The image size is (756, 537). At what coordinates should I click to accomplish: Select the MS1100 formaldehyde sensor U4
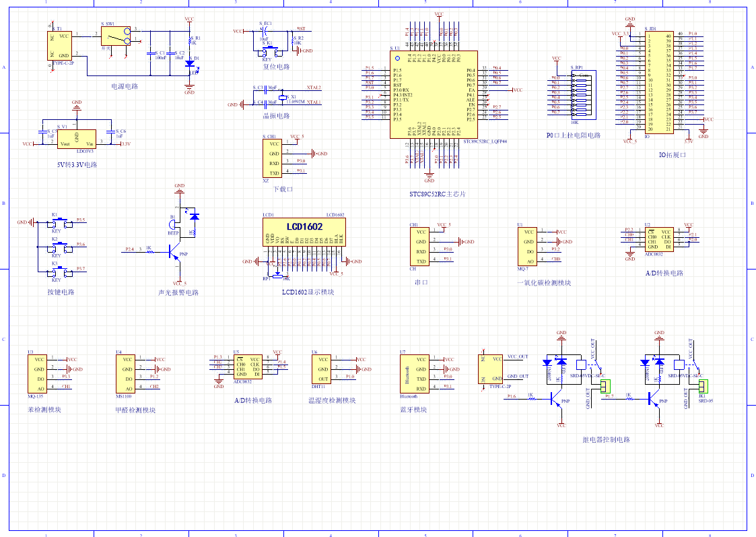pyautogui.click(x=127, y=374)
